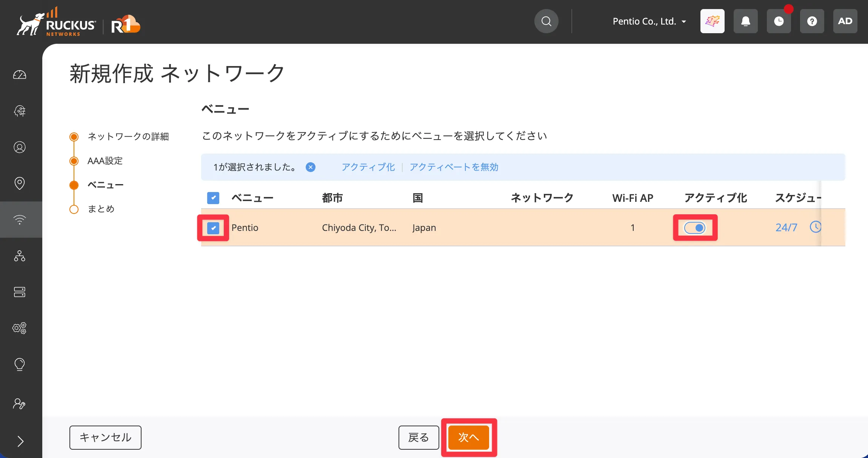Click the Pentio venue name cell

[x=245, y=228]
